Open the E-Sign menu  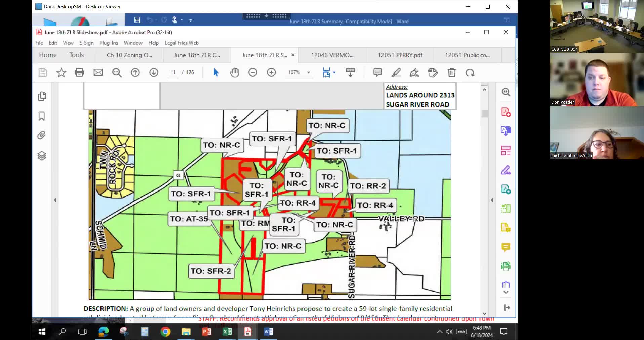pyautogui.click(x=86, y=43)
